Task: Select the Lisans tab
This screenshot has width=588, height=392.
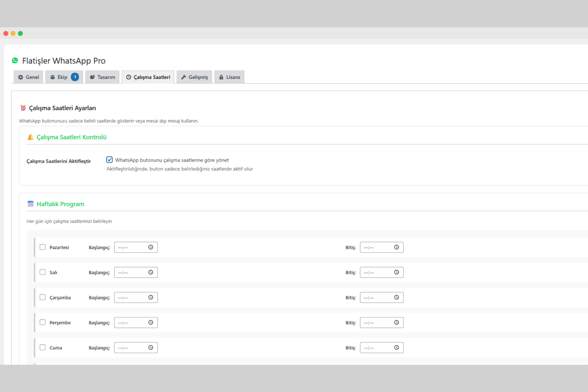Action: click(229, 77)
